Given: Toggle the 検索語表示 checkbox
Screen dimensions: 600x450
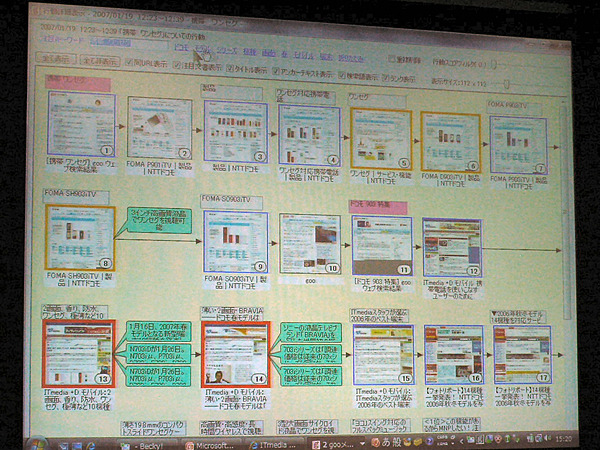Looking at the screenshot, I should tap(342, 75).
